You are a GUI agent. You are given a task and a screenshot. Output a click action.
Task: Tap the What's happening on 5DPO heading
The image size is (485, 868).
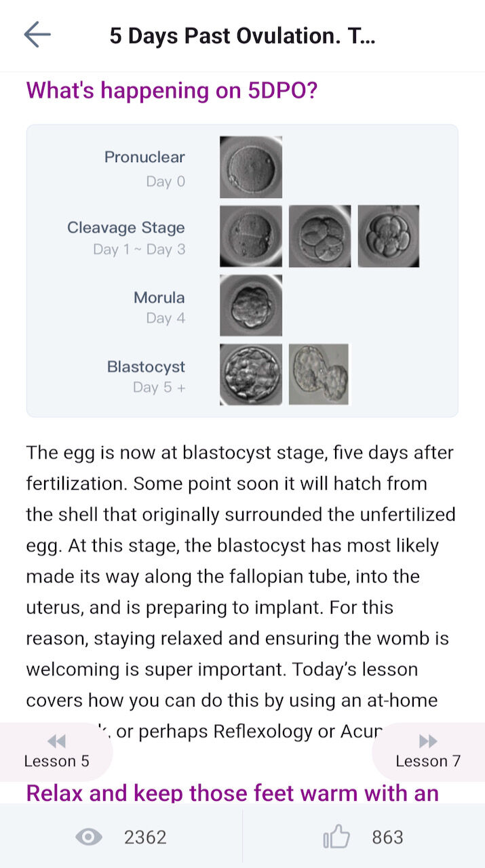click(172, 90)
